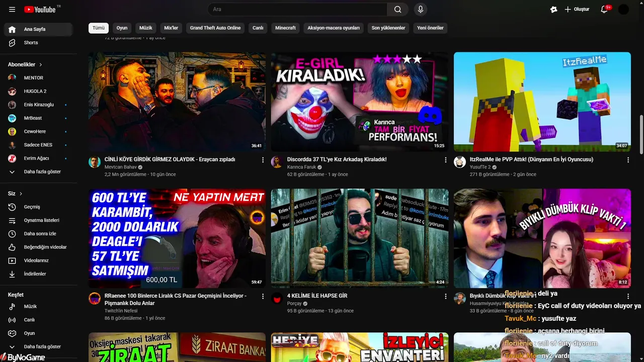Click the icon left of Oluştur
Viewport: 644px width, 362px height.
coord(554,9)
